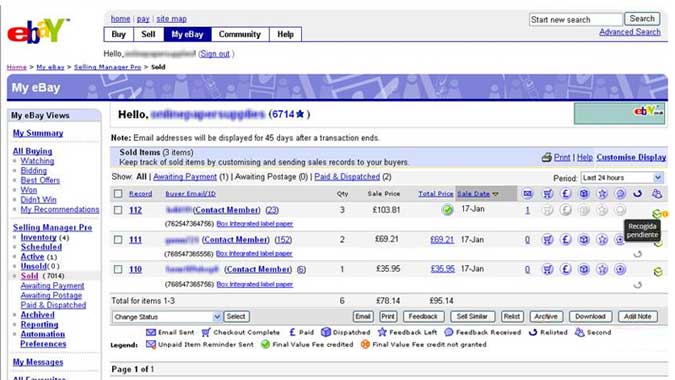Click the Add Note button
The height and width of the screenshot is (380, 675).
(x=638, y=317)
